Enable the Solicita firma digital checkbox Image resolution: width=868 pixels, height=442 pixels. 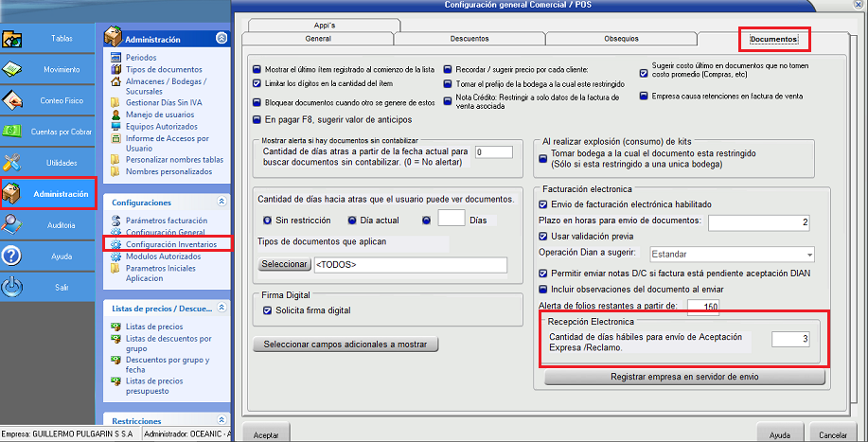pos(267,310)
